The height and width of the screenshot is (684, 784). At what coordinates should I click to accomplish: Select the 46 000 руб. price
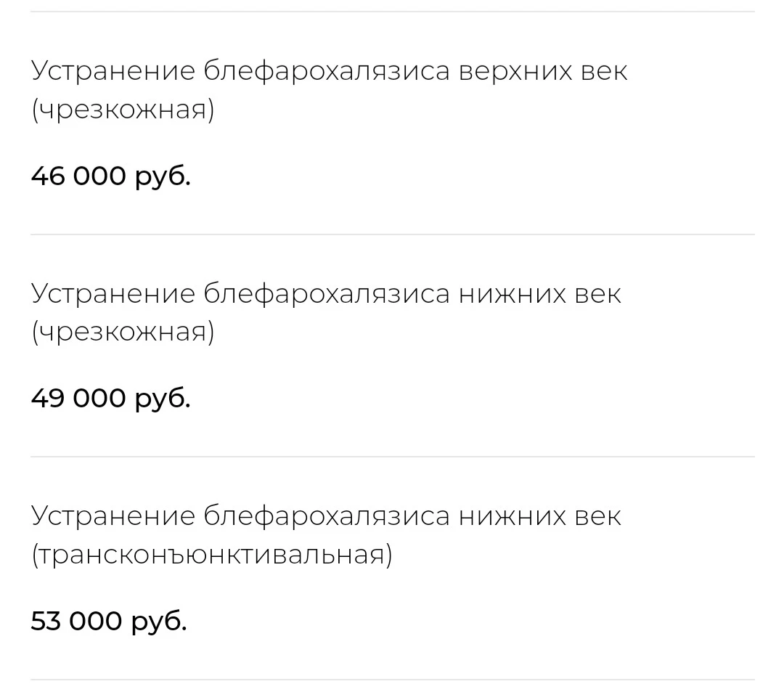pyautogui.click(x=110, y=176)
